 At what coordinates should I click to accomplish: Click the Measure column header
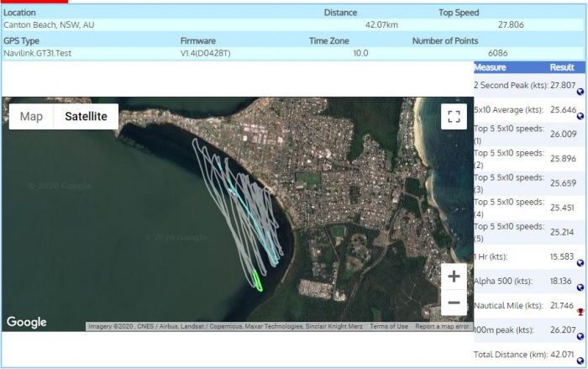pos(490,67)
